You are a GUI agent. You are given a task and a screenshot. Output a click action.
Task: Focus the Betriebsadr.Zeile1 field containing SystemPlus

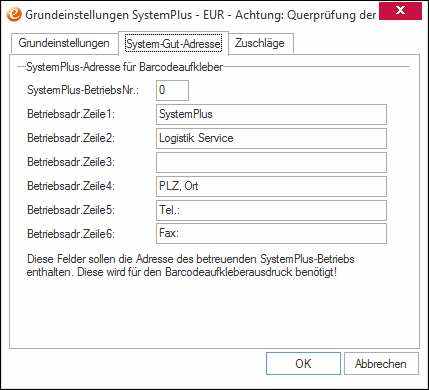tap(271, 114)
